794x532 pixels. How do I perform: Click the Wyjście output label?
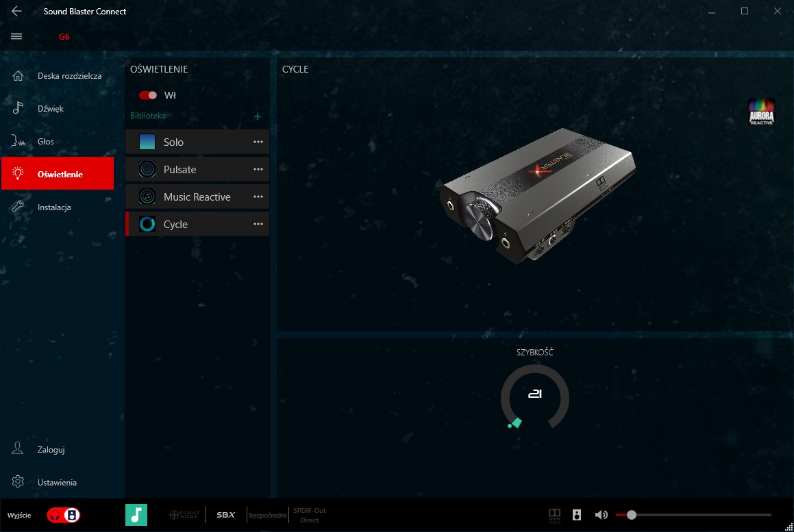tap(19, 516)
